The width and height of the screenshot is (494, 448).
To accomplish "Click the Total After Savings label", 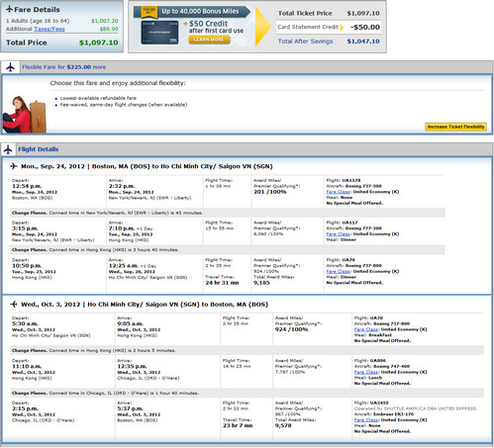I will click(305, 42).
